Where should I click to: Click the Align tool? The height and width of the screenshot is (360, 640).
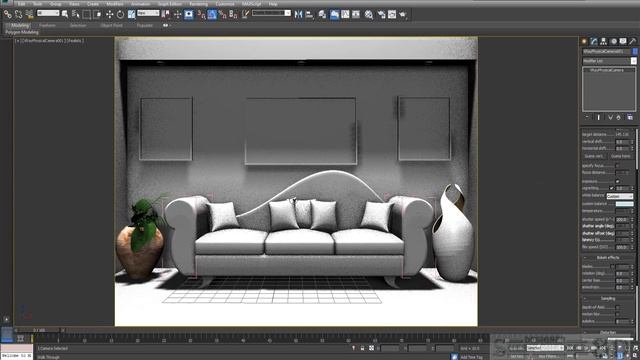tap(309, 14)
